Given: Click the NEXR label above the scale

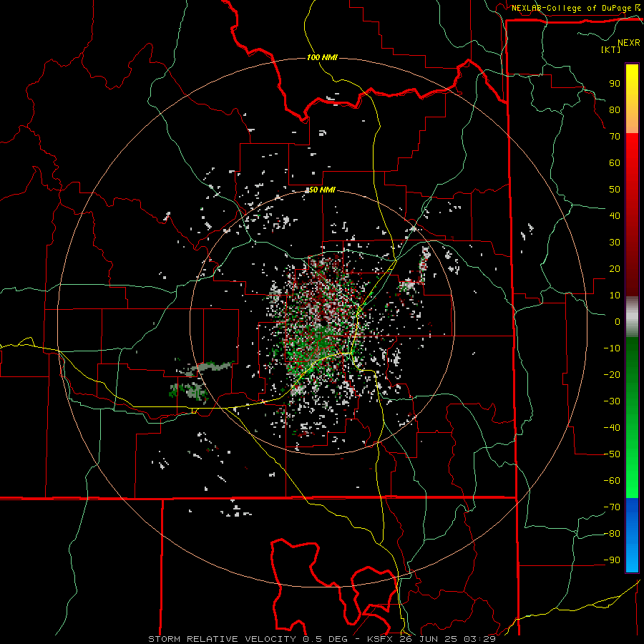Looking at the screenshot, I should coord(628,43).
